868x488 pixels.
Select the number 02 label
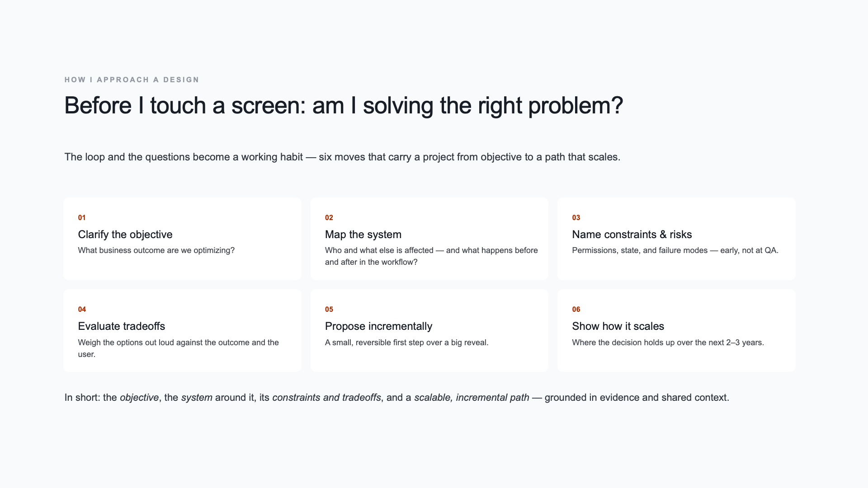coord(329,217)
